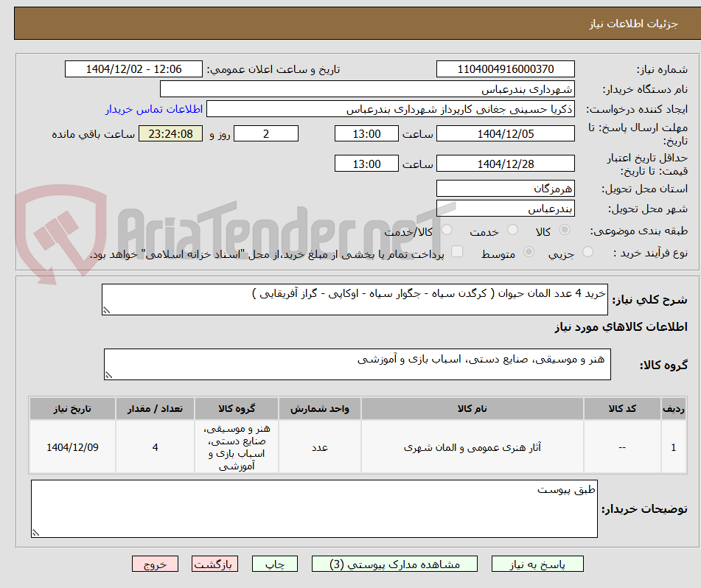Open اطلاعات تماس خریدار link

(x=154, y=109)
